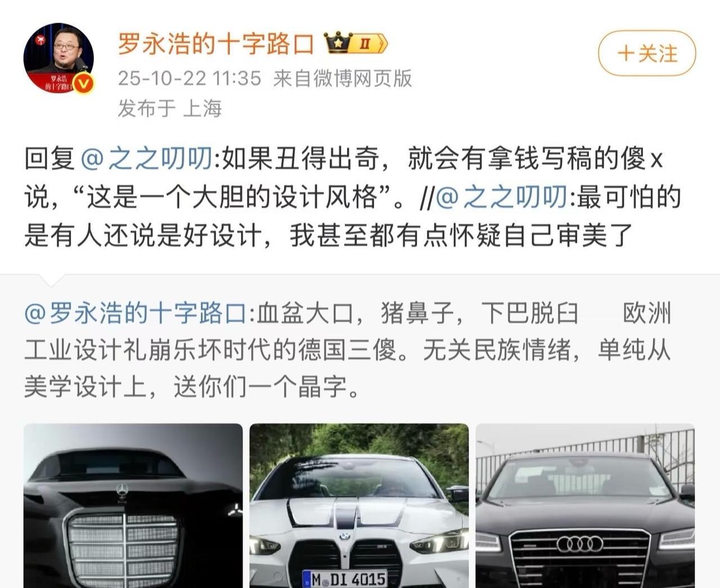This screenshot has height=588, width=720.
Task: Click the Audi four-ring logo in photo
Action: pos(579,544)
